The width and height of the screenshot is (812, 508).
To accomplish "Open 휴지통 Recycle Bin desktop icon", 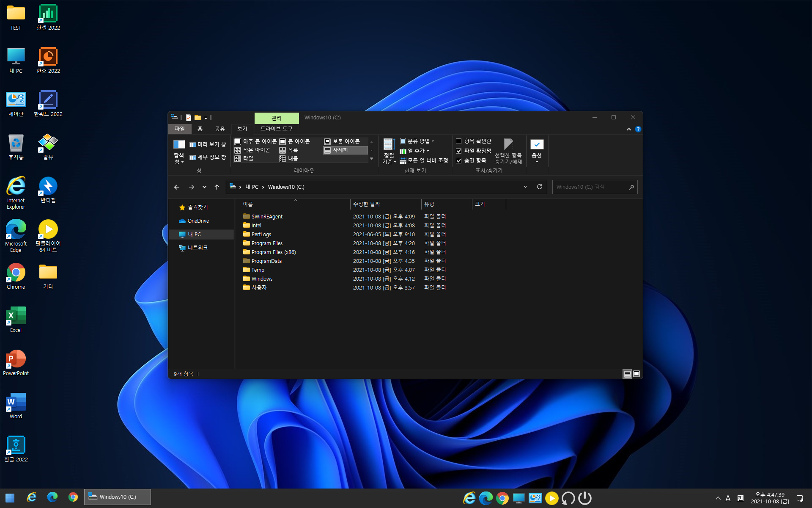I will (x=16, y=147).
